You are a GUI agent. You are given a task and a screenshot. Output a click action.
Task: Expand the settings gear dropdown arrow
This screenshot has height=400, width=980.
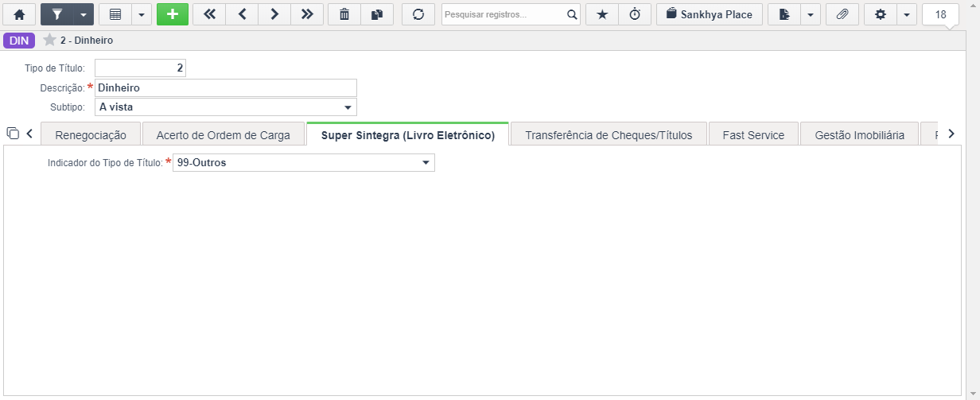[907, 14]
